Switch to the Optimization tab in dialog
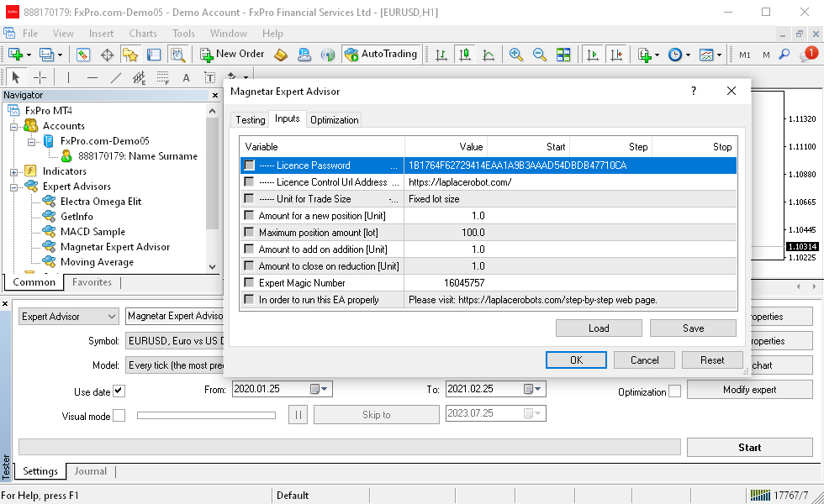This screenshot has width=824, height=504. tap(335, 120)
